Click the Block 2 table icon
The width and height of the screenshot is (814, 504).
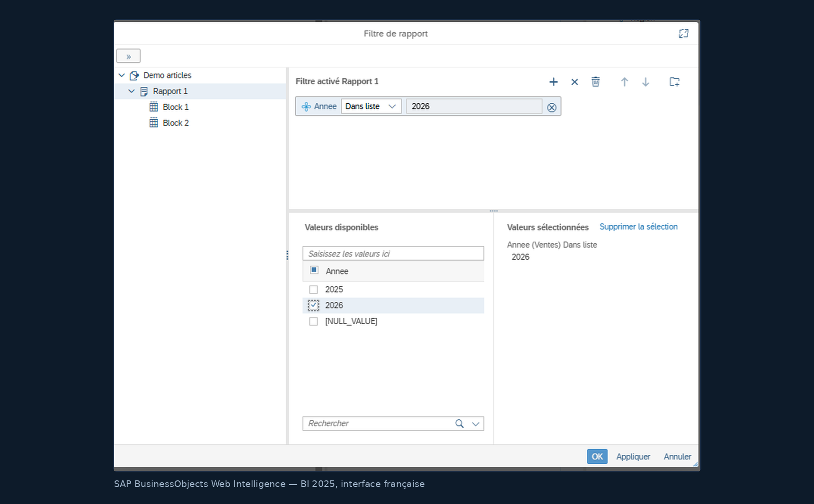[x=154, y=123]
